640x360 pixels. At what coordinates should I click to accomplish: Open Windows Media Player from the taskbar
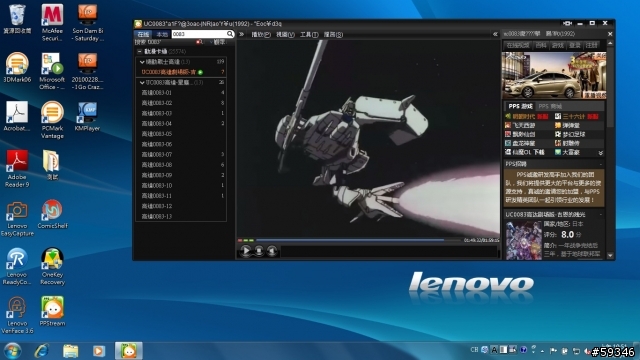[x=98, y=351]
